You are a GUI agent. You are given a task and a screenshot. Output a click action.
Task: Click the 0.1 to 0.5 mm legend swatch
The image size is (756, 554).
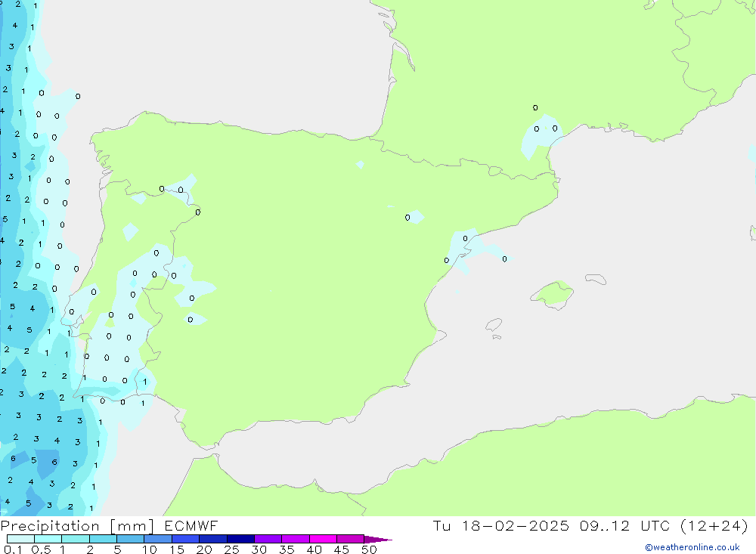coord(20,539)
